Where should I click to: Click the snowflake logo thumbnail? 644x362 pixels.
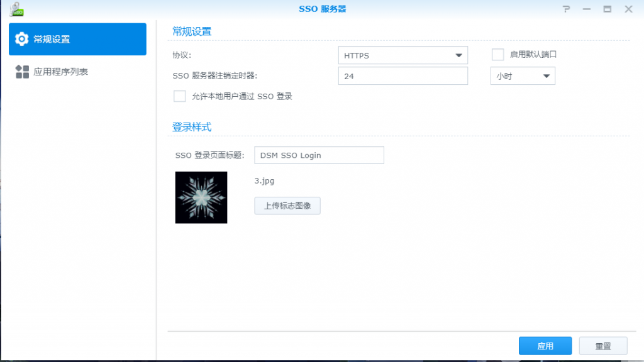coord(201,197)
